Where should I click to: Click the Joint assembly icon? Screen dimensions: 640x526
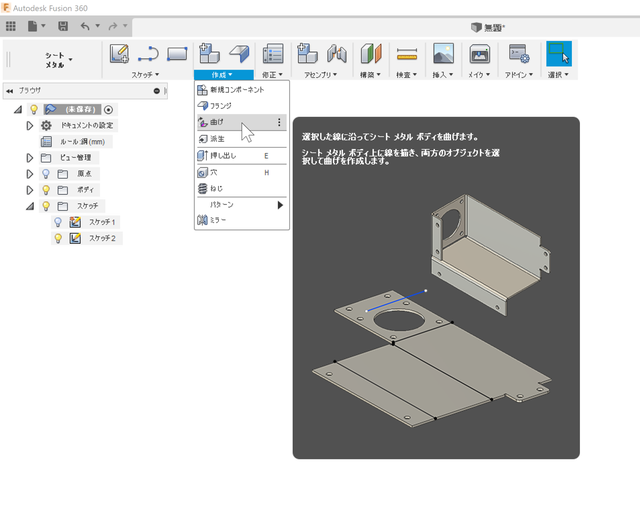336,53
